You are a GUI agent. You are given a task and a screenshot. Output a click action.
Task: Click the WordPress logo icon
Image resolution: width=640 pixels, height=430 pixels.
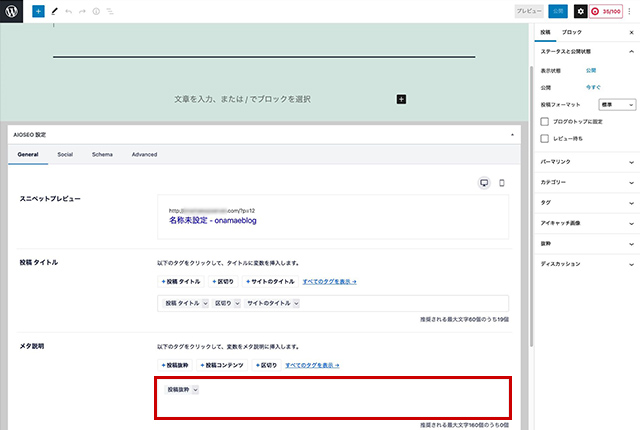(x=11, y=11)
